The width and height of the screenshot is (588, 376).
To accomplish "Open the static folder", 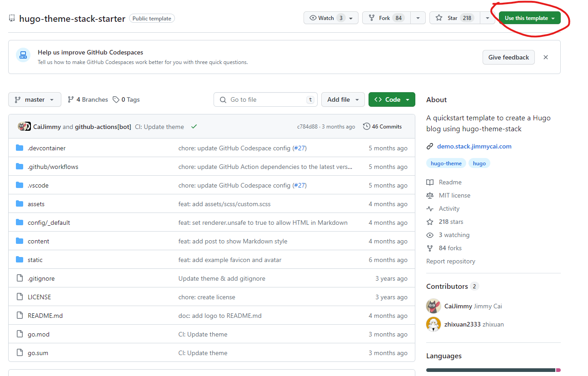I will [35, 260].
